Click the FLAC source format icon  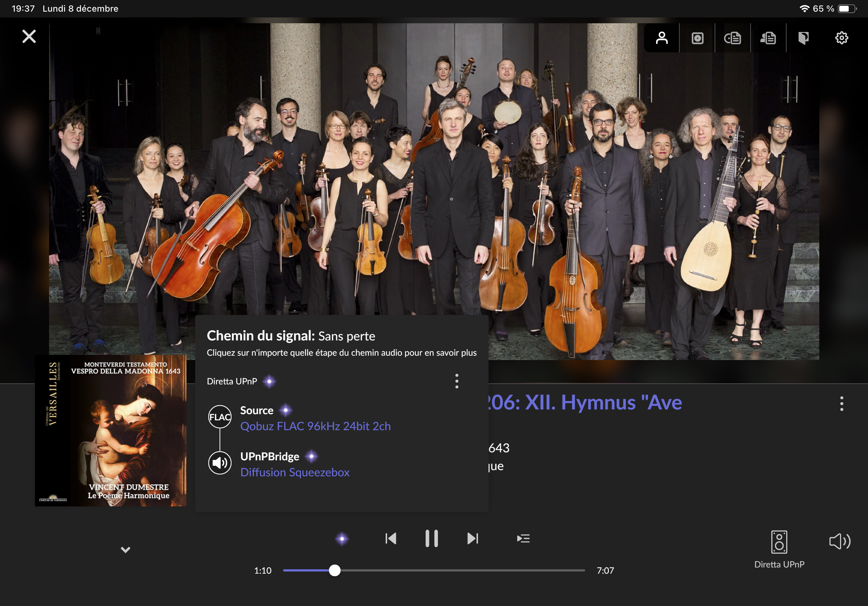click(220, 417)
